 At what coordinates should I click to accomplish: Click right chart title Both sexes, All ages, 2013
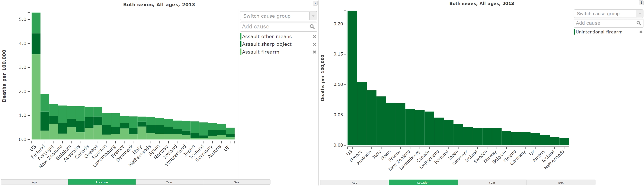[481, 3]
